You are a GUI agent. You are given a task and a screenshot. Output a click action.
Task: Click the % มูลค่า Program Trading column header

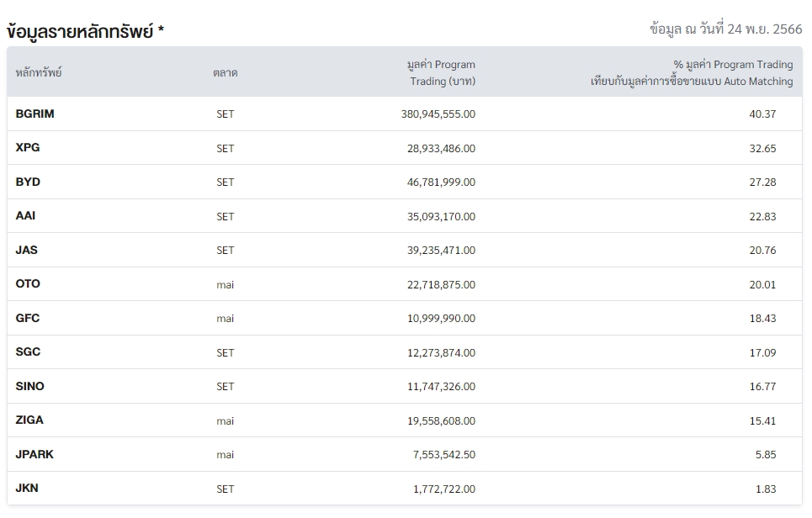[692, 73]
